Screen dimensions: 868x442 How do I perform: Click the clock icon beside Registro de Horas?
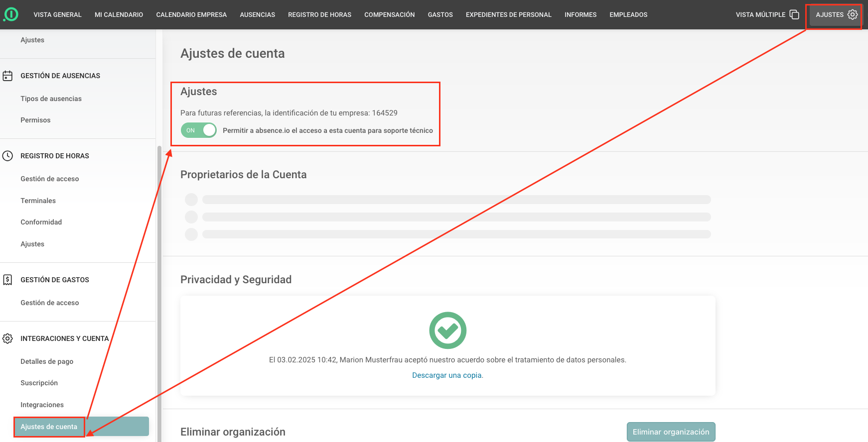tap(7, 156)
